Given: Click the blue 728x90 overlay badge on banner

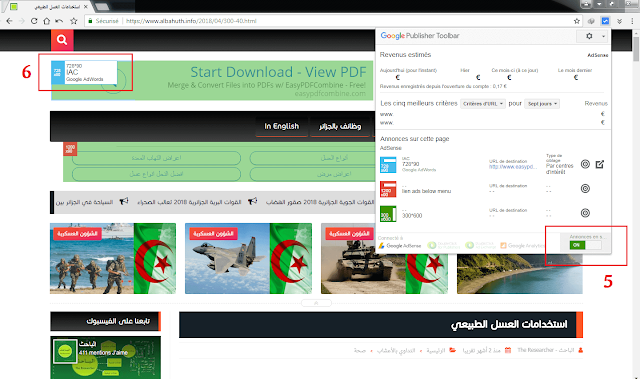Looking at the screenshot, I should click(x=58, y=73).
